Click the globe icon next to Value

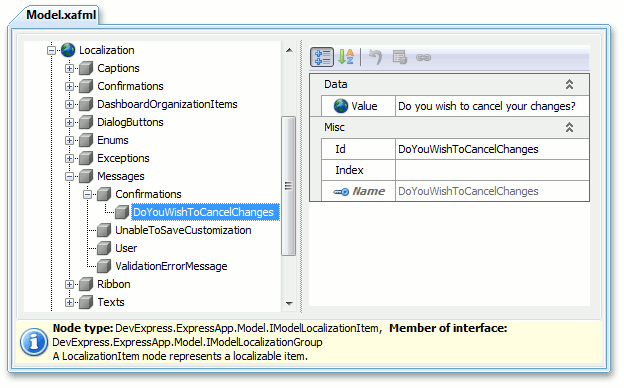pyautogui.click(x=340, y=106)
